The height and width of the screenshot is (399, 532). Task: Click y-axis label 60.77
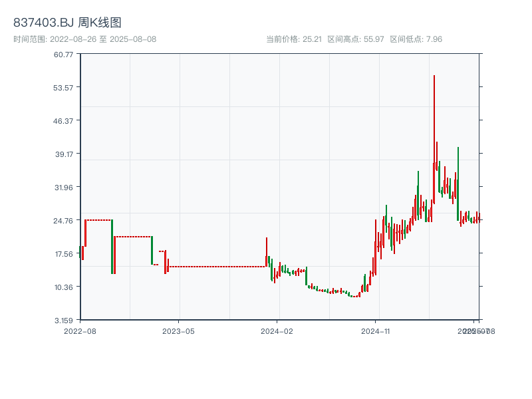coord(63,55)
